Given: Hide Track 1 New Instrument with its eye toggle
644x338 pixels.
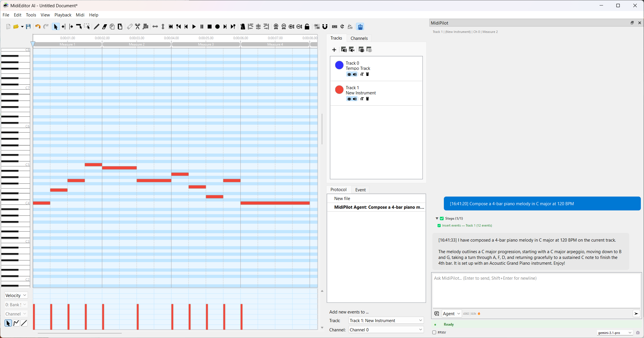Looking at the screenshot, I should [x=349, y=99].
